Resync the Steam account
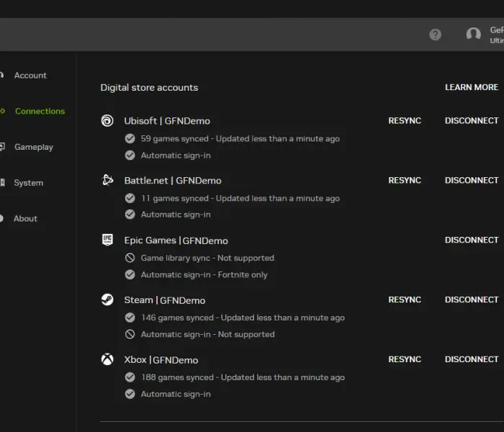504x432 pixels. click(405, 300)
